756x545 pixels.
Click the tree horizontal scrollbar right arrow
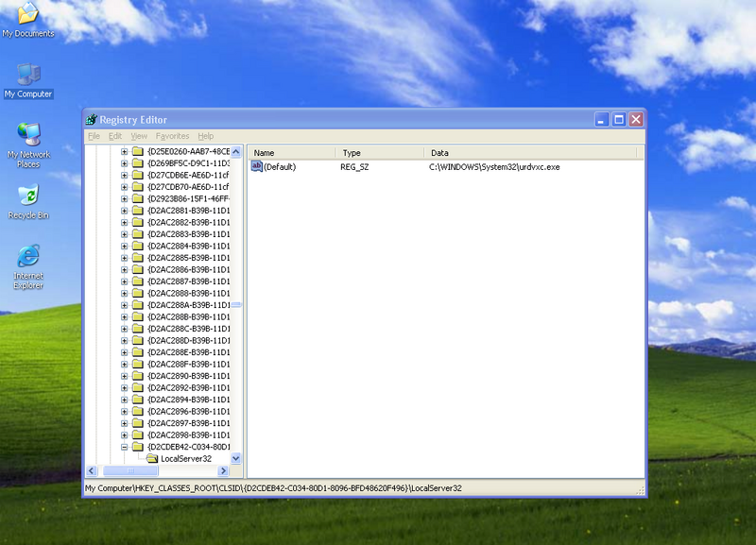223,470
